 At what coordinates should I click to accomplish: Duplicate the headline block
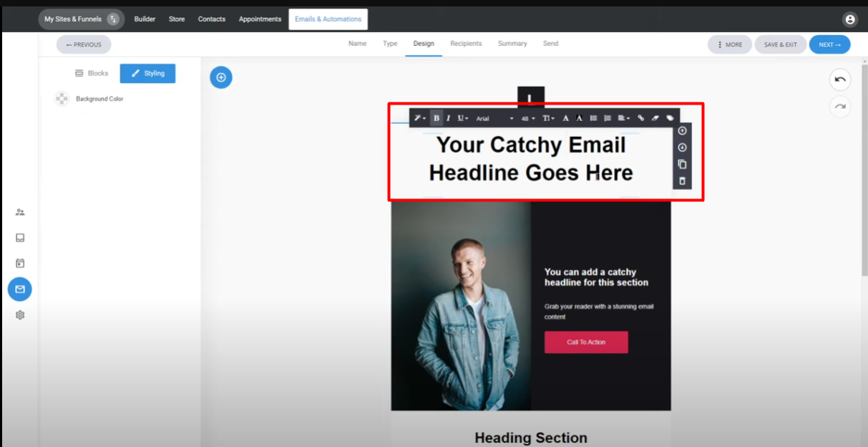click(682, 164)
